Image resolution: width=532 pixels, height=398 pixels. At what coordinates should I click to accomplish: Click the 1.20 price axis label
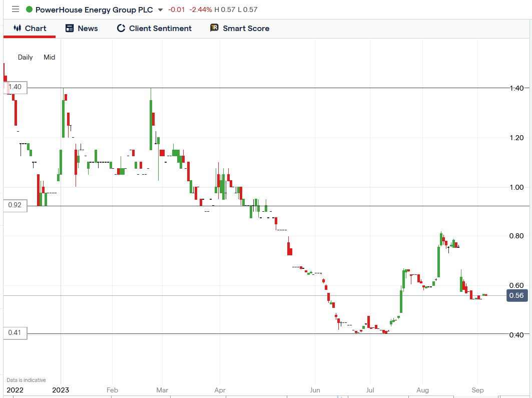tap(516, 138)
